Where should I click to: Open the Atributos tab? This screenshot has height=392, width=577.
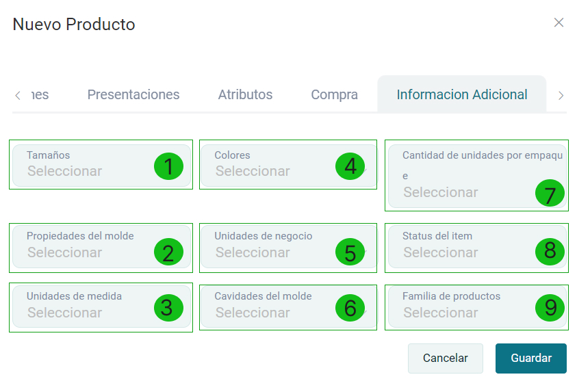click(x=245, y=94)
